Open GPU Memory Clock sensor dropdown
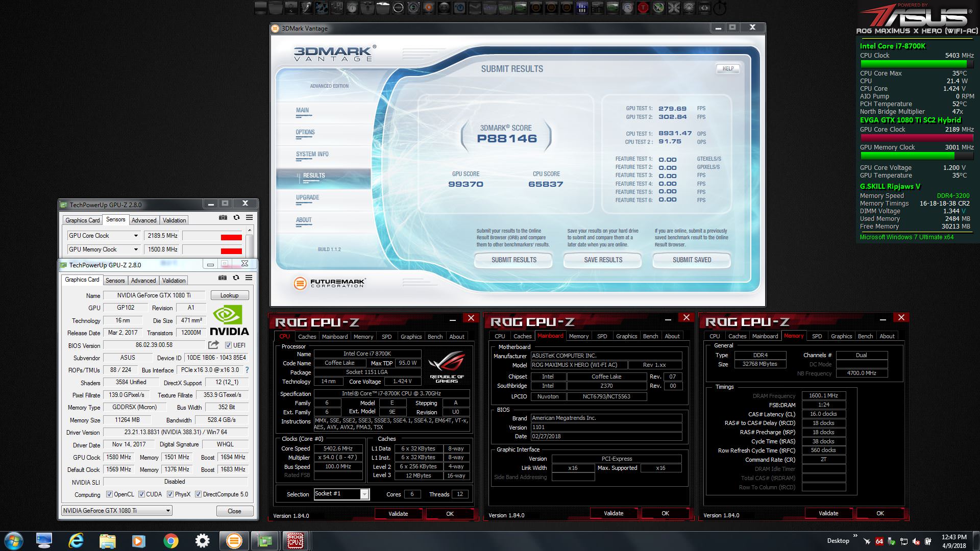The width and height of the screenshot is (980, 551). tap(136, 249)
